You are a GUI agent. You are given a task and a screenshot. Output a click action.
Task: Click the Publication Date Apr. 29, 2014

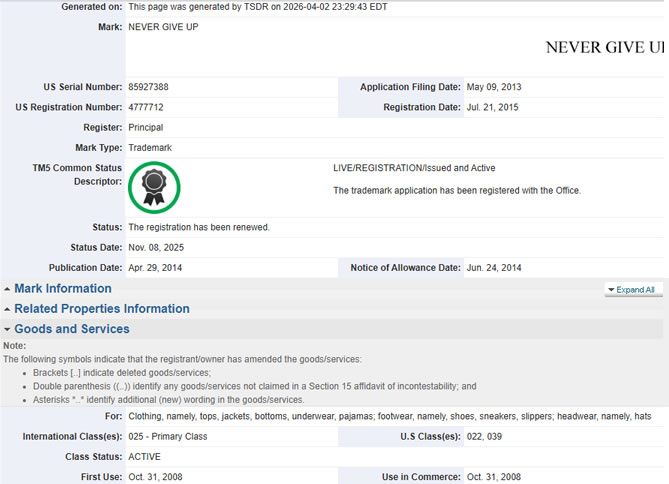(155, 267)
